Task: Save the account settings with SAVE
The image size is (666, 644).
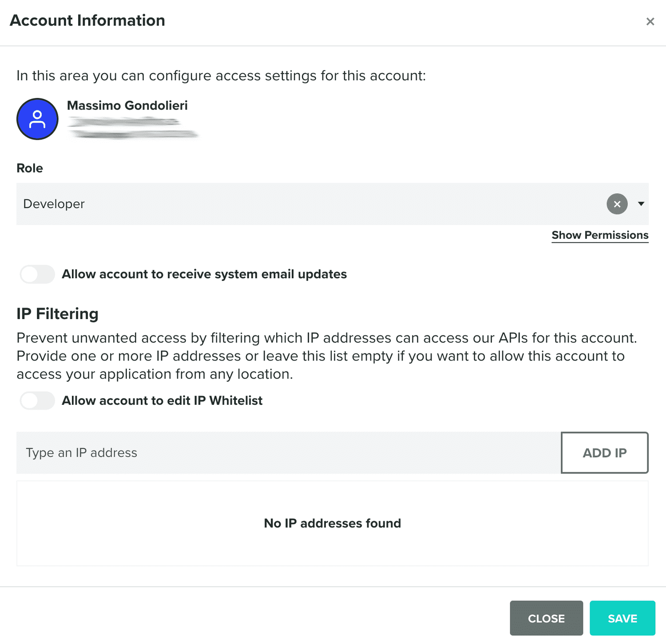Action: point(622,618)
